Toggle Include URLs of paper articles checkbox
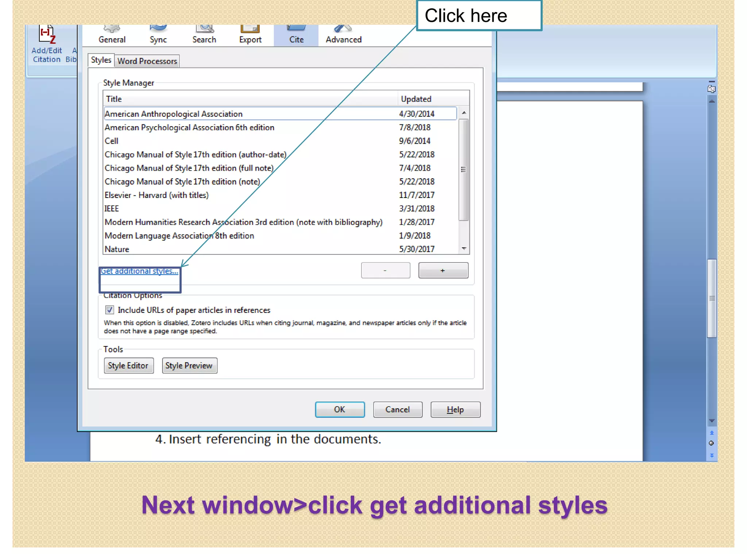The height and width of the screenshot is (560, 747). click(109, 310)
